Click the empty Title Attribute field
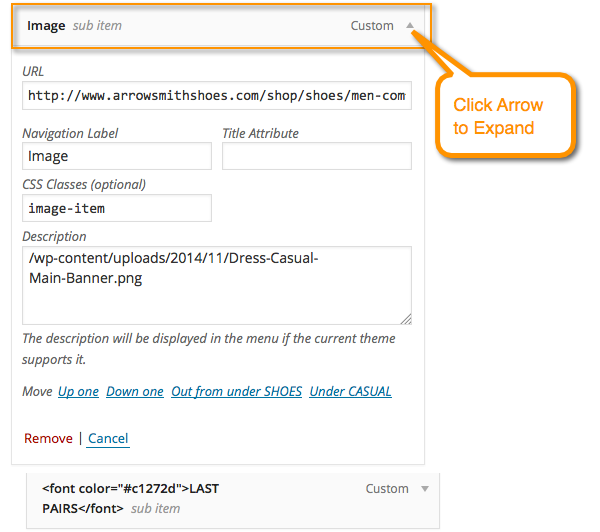 [316, 156]
